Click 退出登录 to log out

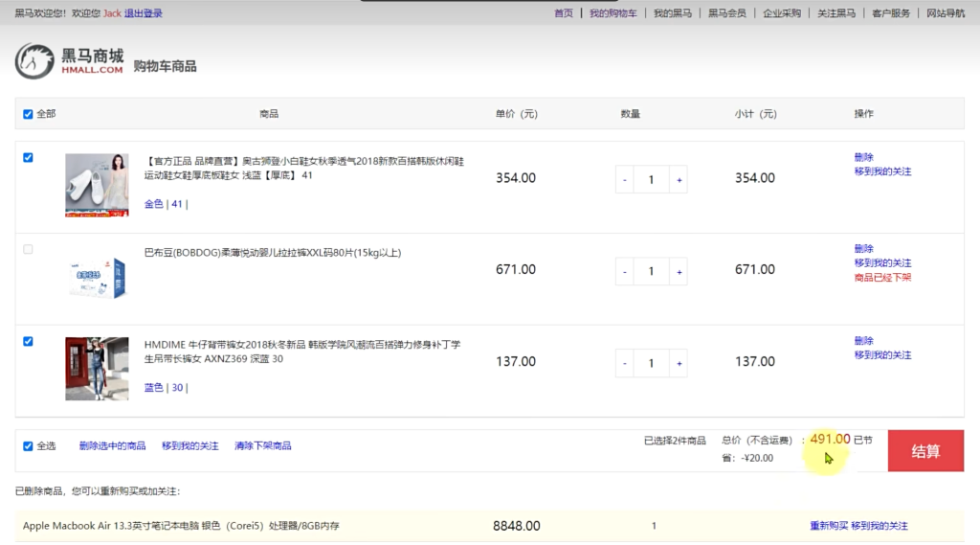(144, 13)
